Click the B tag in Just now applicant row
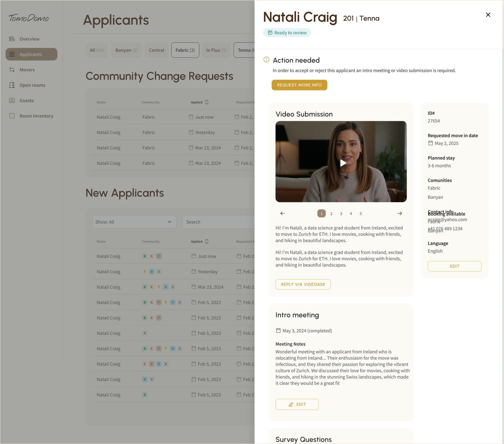 (145, 256)
